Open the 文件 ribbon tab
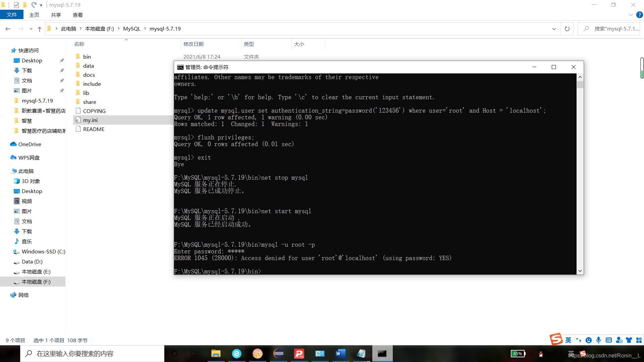644x362 pixels. coord(12,15)
